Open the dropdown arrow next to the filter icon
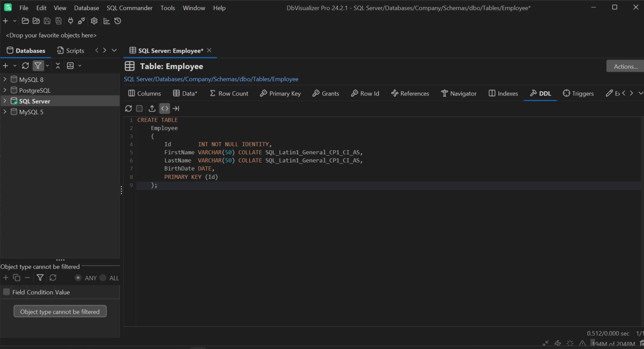644x349 pixels. point(47,65)
